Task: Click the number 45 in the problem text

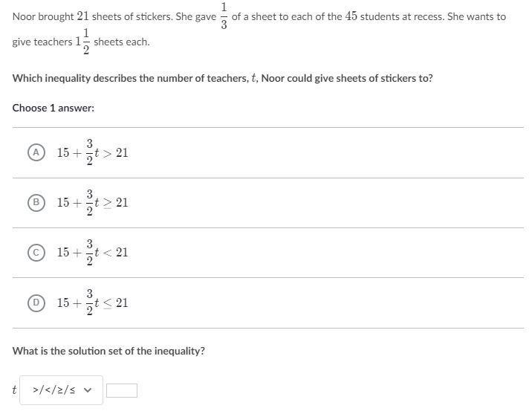Action: (352, 16)
